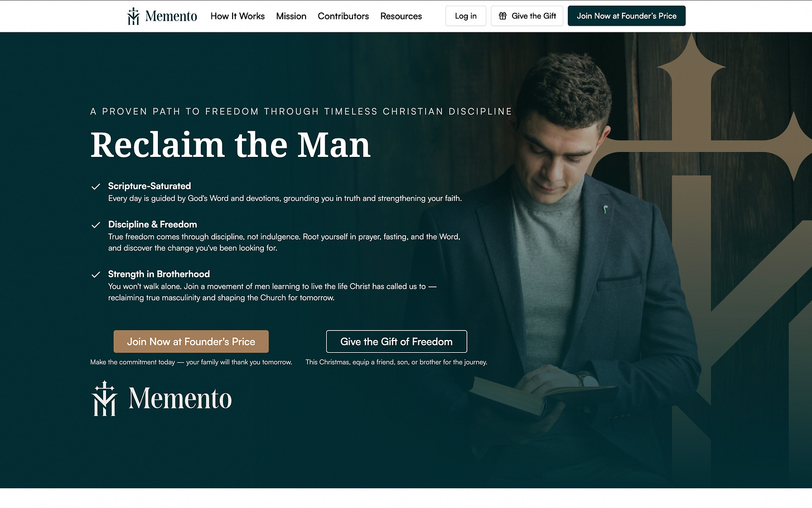Click the Log in button
Image resolution: width=812 pixels, height=508 pixels.
pos(466,16)
